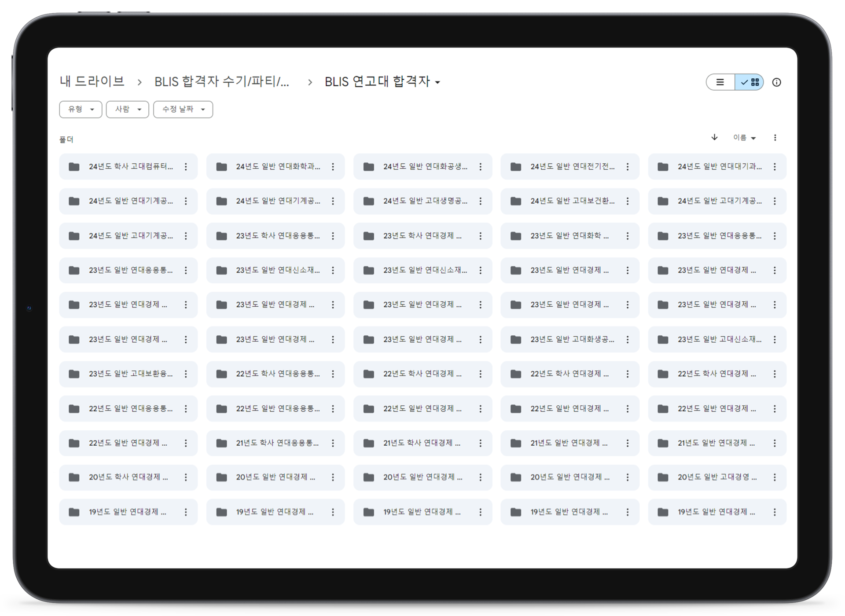The width and height of the screenshot is (845, 616).
Task: Select folder 21년도 학사 연대경제
Action: pyautogui.click(x=423, y=443)
